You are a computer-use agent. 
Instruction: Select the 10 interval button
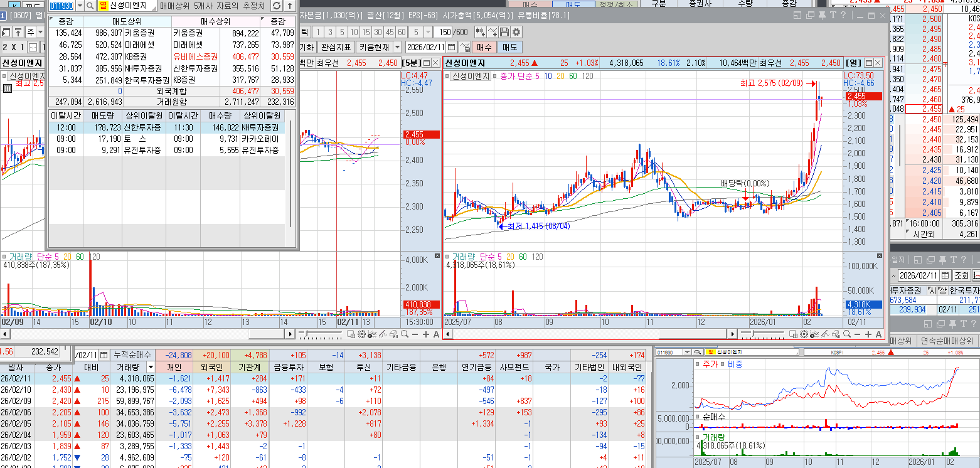coord(355,32)
